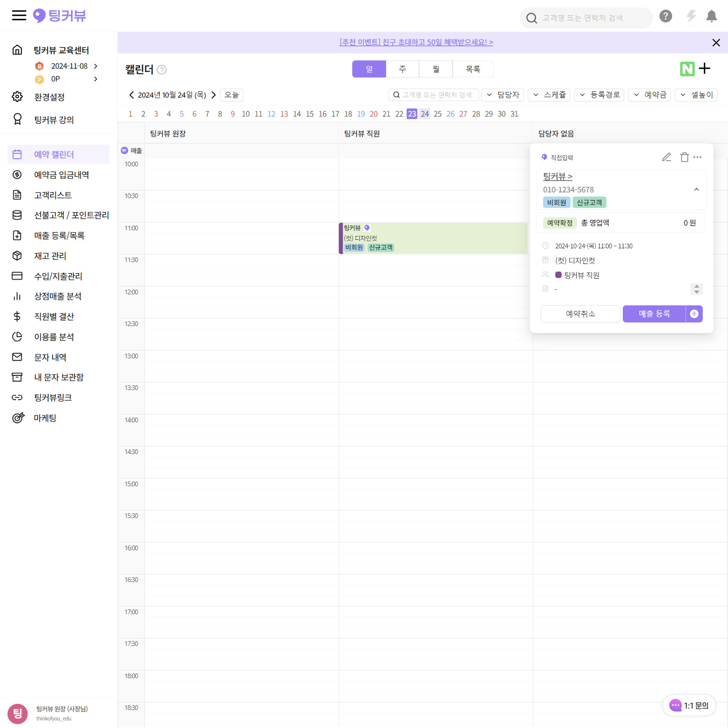
Task: Open 선불고객 / 포인트관리 menu
Action: tap(71, 215)
